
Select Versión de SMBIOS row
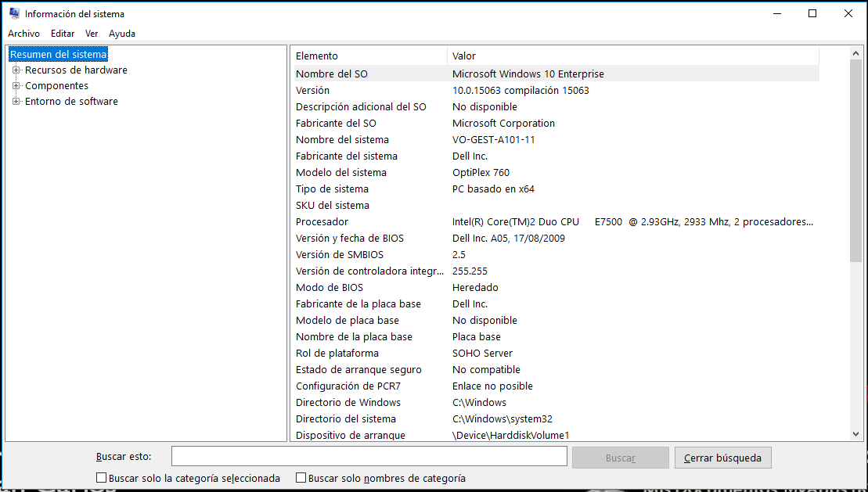click(556, 254)
